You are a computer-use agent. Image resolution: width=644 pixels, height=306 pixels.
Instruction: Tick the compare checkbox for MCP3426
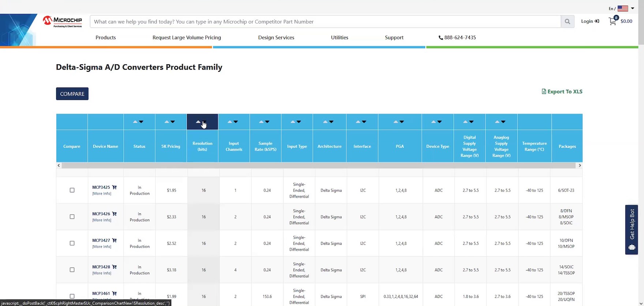tap(72, 217)
